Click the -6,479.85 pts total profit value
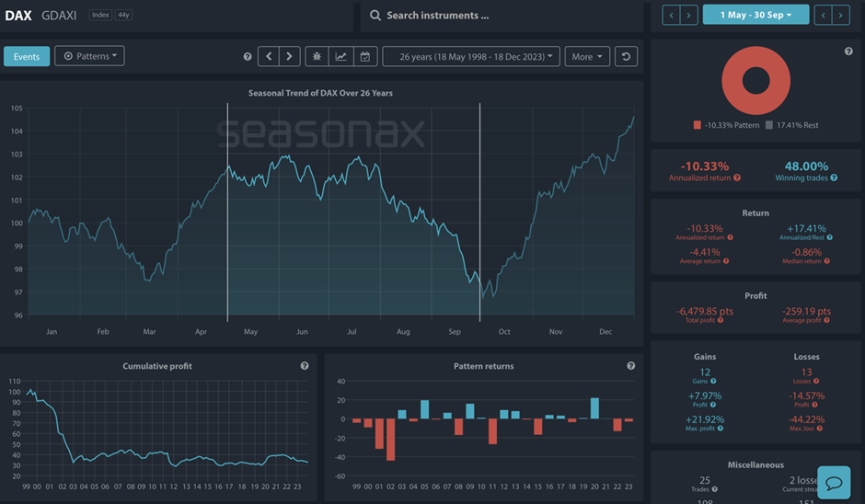The image size is (865, 504). [x=705, y=311]
